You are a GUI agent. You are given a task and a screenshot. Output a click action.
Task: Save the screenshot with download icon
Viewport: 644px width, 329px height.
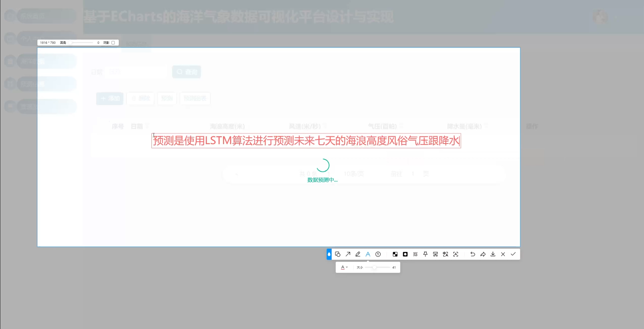tap(493, 254)
